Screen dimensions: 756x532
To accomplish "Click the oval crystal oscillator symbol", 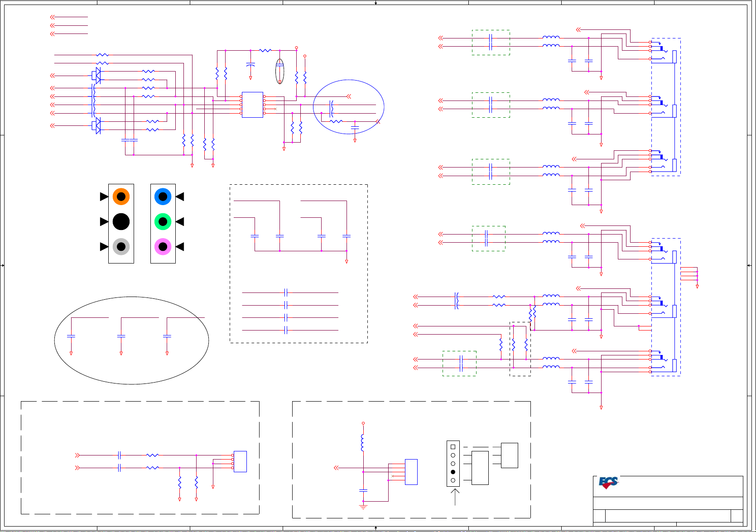I will click(280, 71).
